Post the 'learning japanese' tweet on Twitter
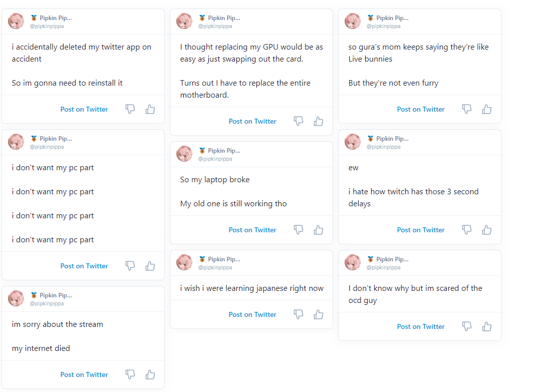The image size is (537, 392). click(x=252, y=314)
